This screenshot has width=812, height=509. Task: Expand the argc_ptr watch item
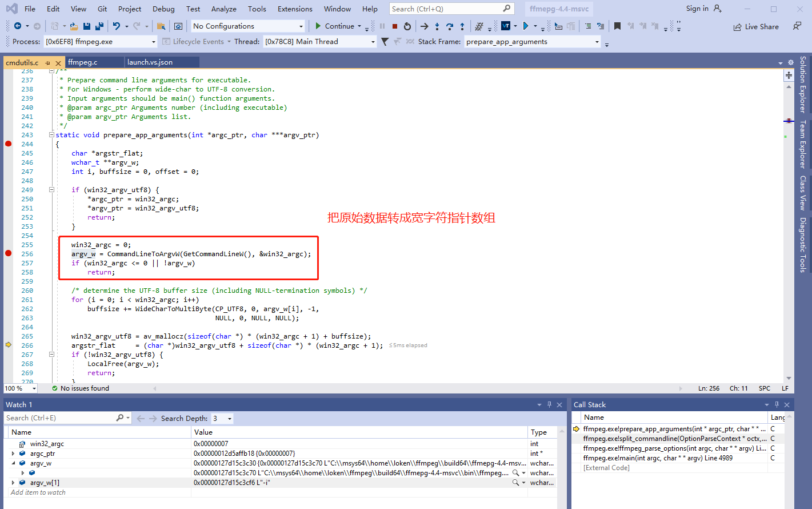coord(13,454)
